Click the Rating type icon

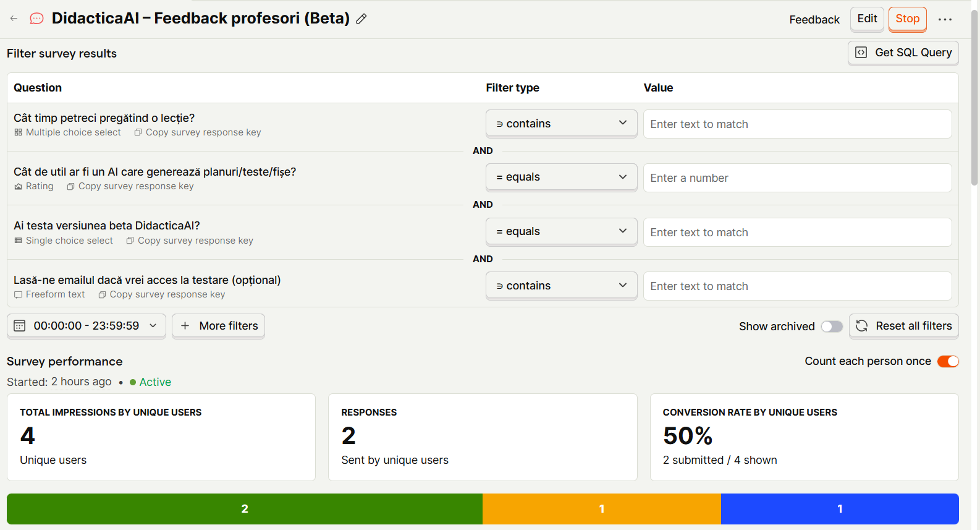click(18, 186)
